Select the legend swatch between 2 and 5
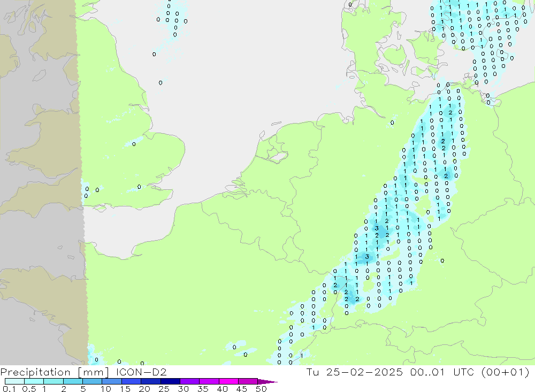Image resolution: width=535 pixels, height=392 pixels. (x=73, y=381)
